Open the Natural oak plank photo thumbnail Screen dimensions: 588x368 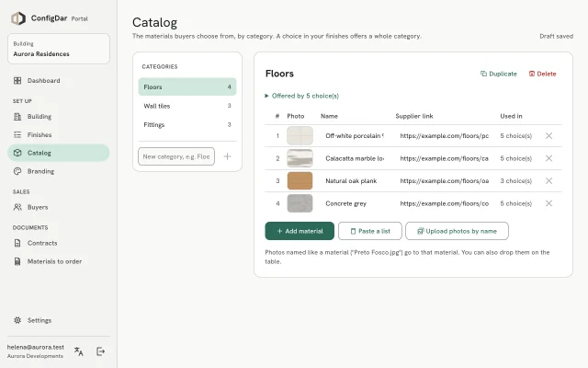300,180
